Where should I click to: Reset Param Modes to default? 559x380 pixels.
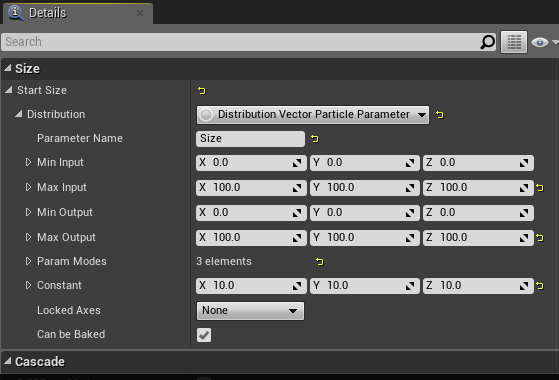point(320,262)
